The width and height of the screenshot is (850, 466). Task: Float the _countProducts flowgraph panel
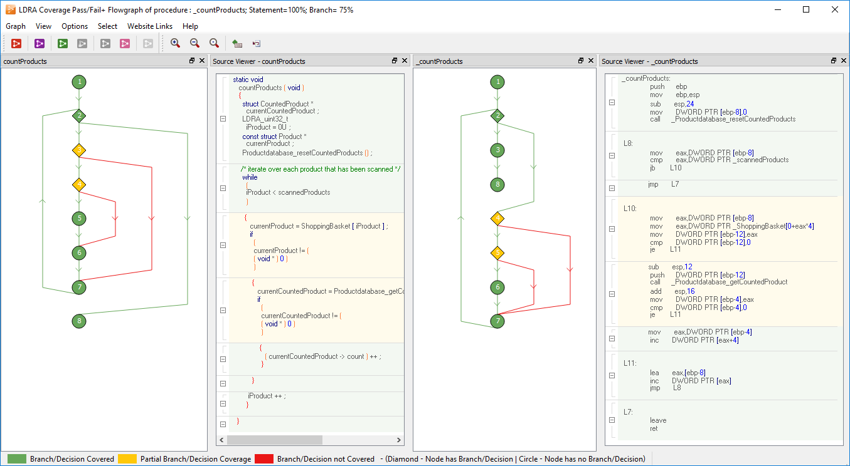click(581, 61)
